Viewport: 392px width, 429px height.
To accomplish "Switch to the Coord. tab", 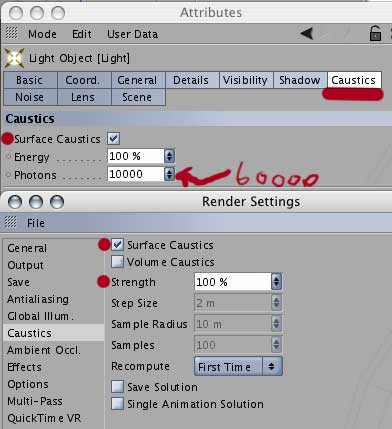I will pos(84,80).
